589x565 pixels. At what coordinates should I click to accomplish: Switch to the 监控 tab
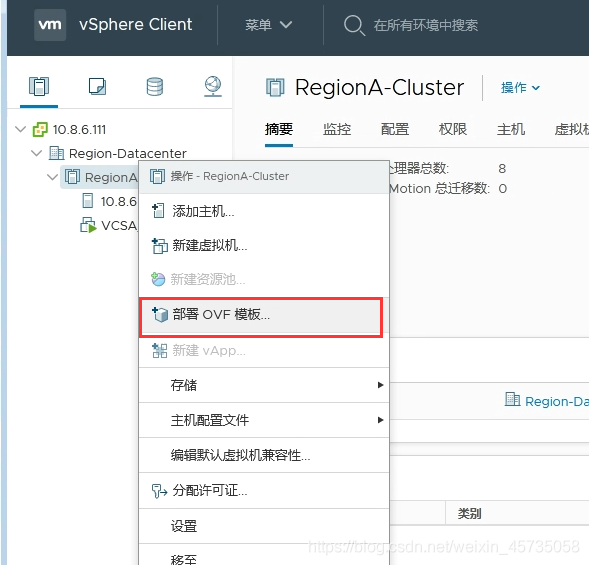coord(337,129)
